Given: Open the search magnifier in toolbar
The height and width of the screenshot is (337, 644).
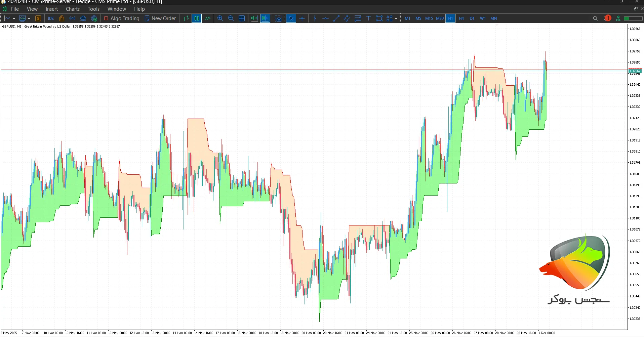Looking at the screenshot, I should click(595, 18).
